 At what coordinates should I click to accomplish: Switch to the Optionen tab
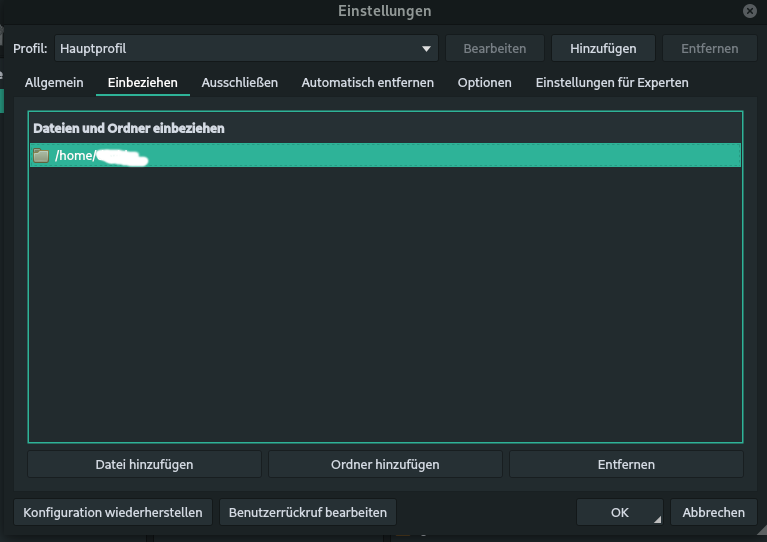pyautogui.click(x=484, y=83)
